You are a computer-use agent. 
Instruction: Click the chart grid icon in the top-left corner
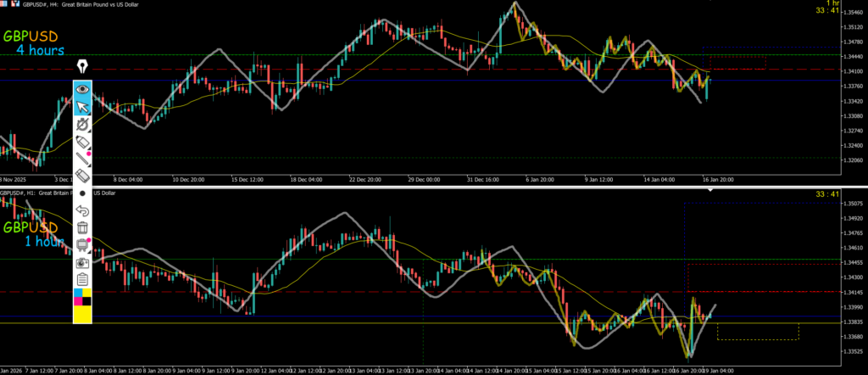(x=4, y=4)
